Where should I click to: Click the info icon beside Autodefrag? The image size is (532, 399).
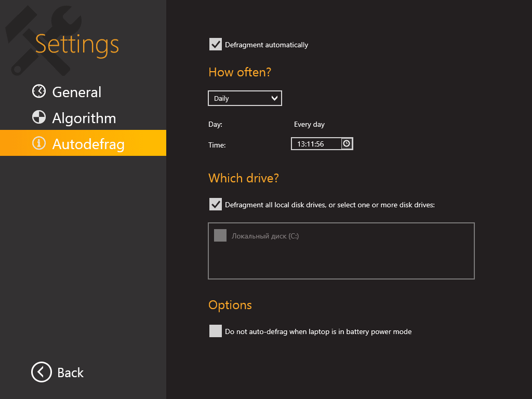point(39,143)
